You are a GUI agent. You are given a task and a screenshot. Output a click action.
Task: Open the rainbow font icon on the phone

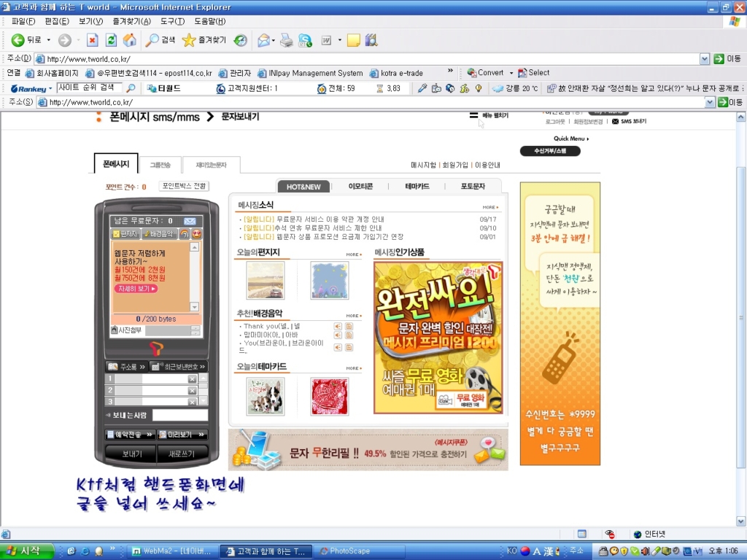[x=185, y=234]
